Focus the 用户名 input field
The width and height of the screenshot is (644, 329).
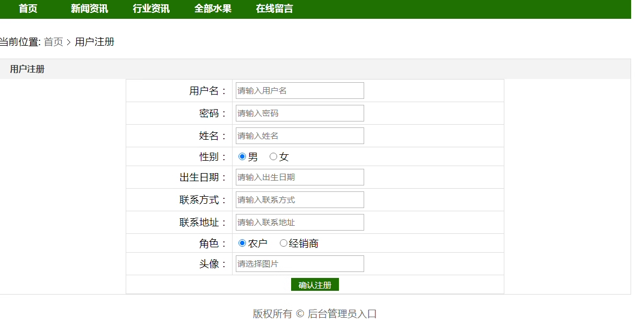(x=300, y=91)
